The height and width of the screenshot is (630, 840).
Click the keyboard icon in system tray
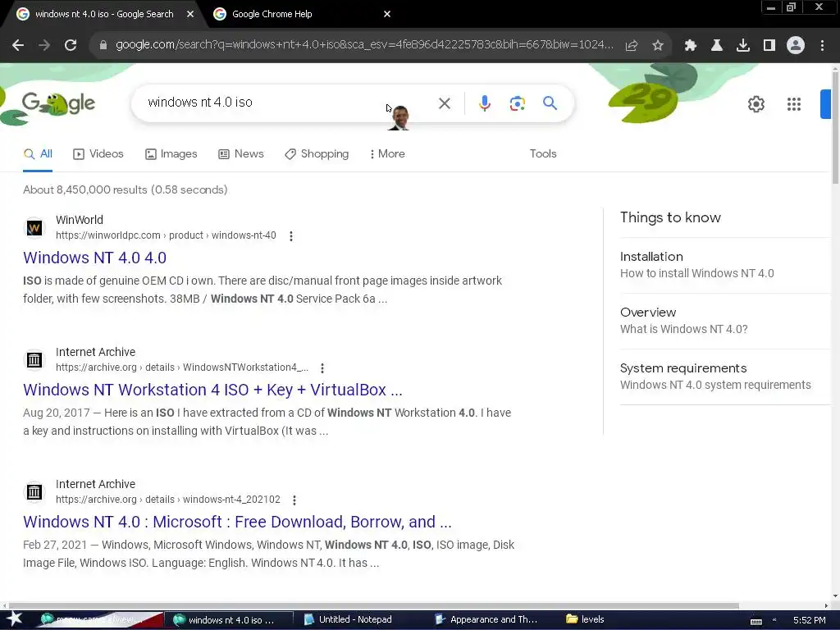click(756, 620)
